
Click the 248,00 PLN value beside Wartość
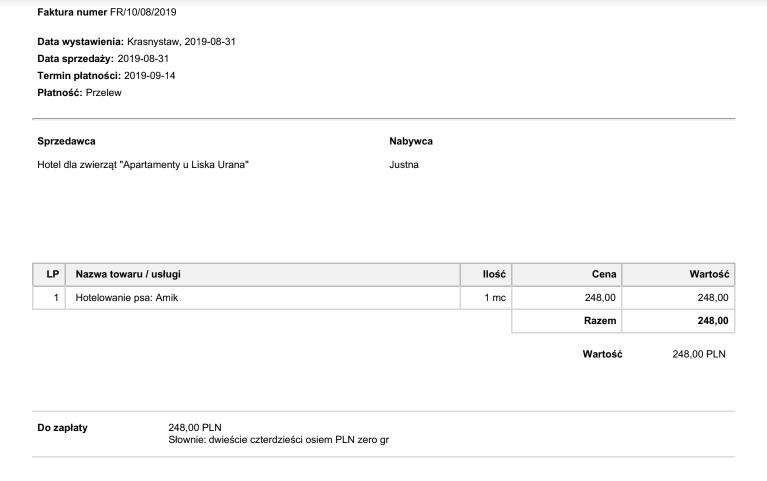[x=699, y=354]
